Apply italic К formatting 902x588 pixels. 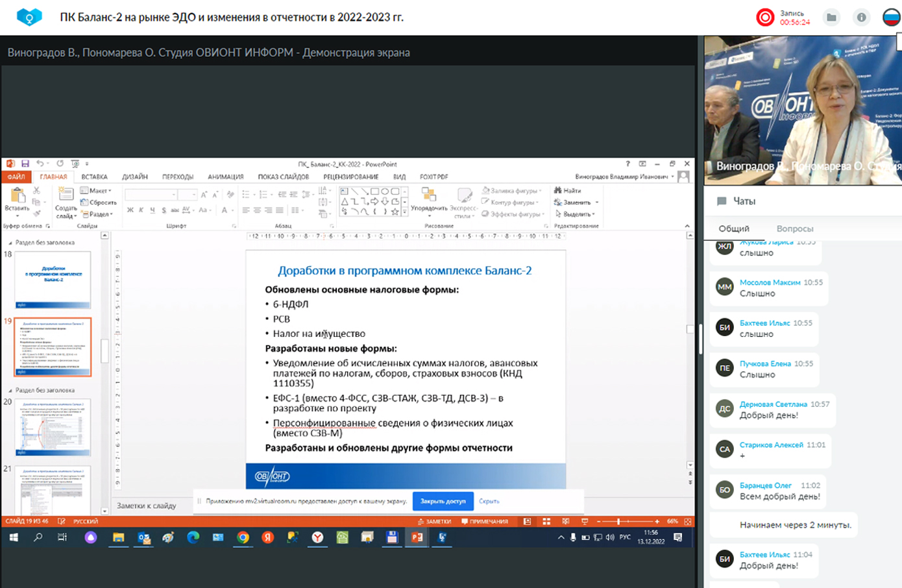141,210
